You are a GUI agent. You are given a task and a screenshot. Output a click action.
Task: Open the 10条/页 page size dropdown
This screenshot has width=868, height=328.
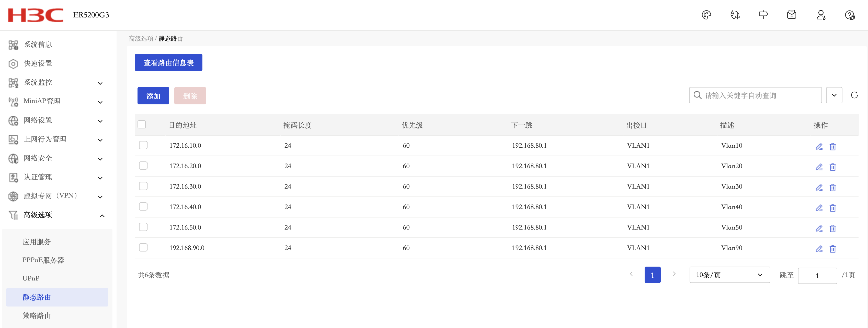[x=729, y=275]
